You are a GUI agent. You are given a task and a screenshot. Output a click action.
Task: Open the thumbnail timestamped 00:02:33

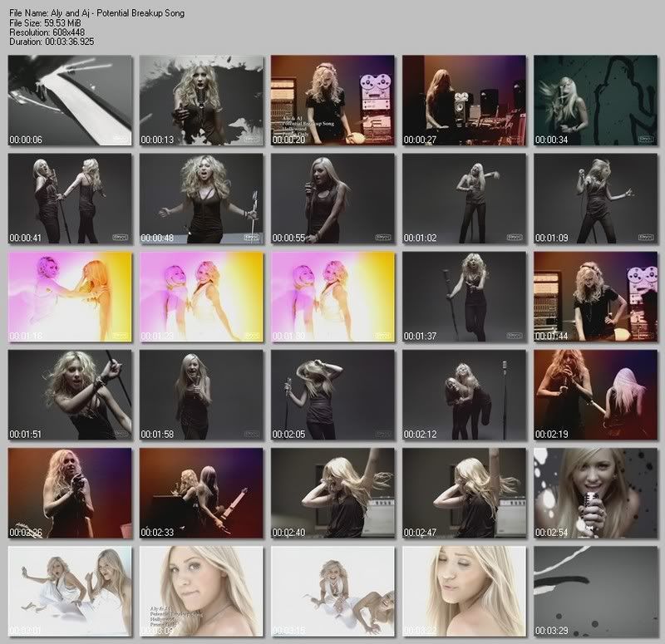point(201,494)
